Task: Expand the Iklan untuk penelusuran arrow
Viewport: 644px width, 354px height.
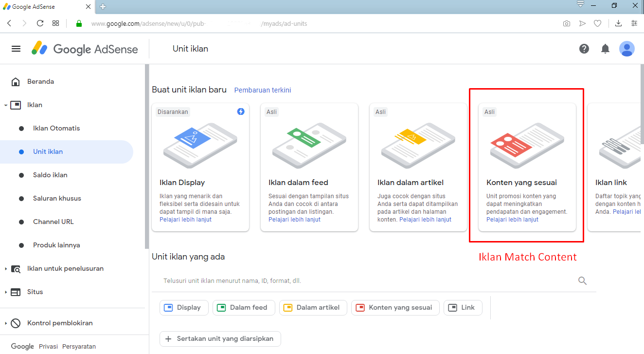Action: pos(5,269)
